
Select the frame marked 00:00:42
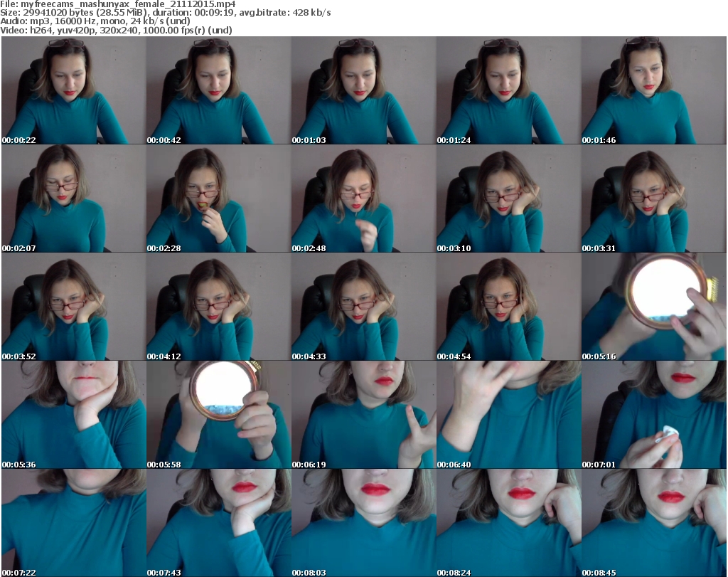pos(218,90)
